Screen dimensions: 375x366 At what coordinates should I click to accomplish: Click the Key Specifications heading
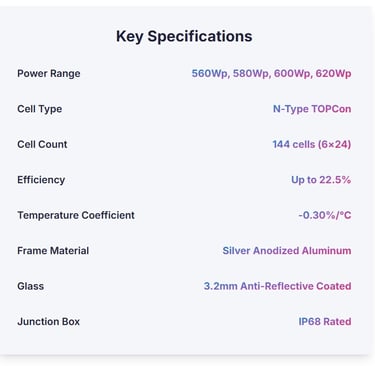coord(184,37)
